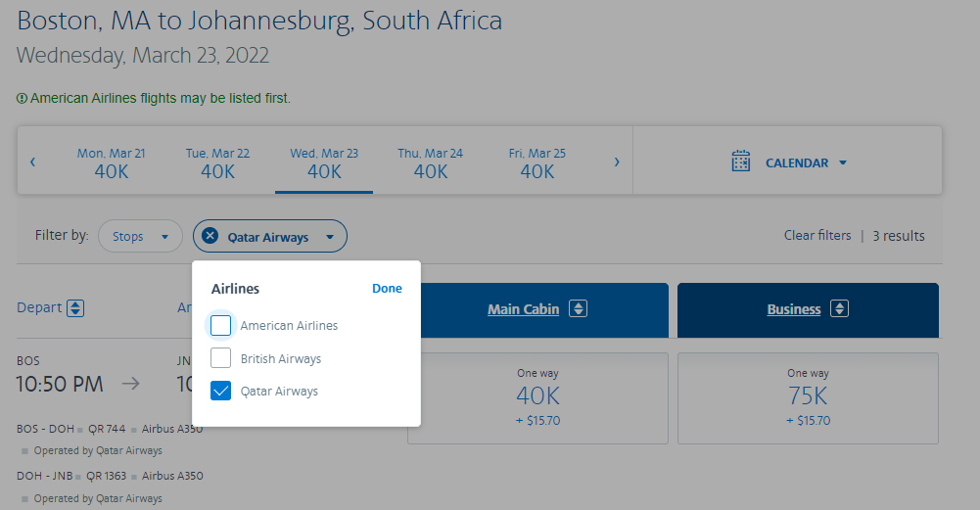Click the fare notice info icon
Viewport: 980px width, 510px height.
click(22, 98)
